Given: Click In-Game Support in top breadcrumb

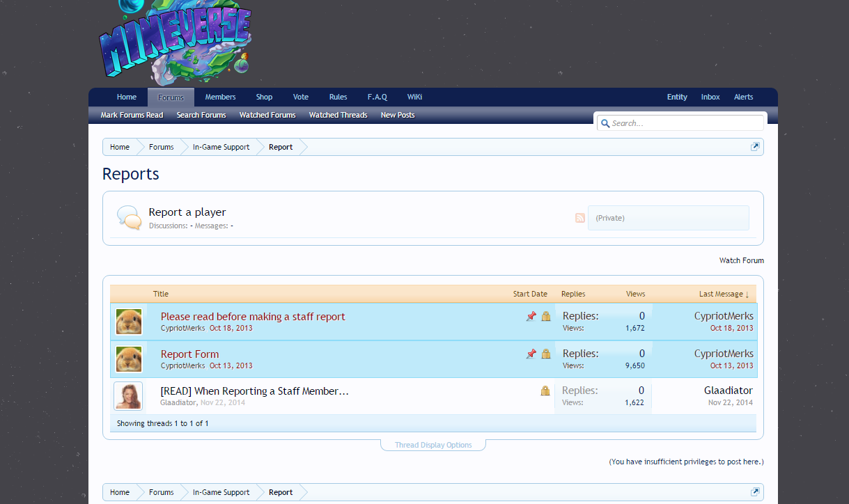Looking at the screenshot, I should tap(221, 147).
